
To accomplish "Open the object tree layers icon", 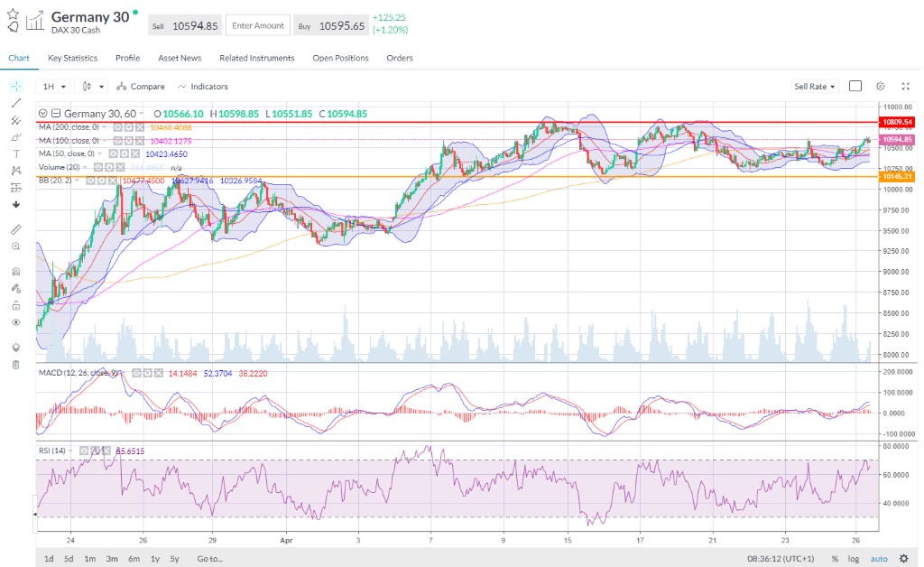I will pos(16,348).
